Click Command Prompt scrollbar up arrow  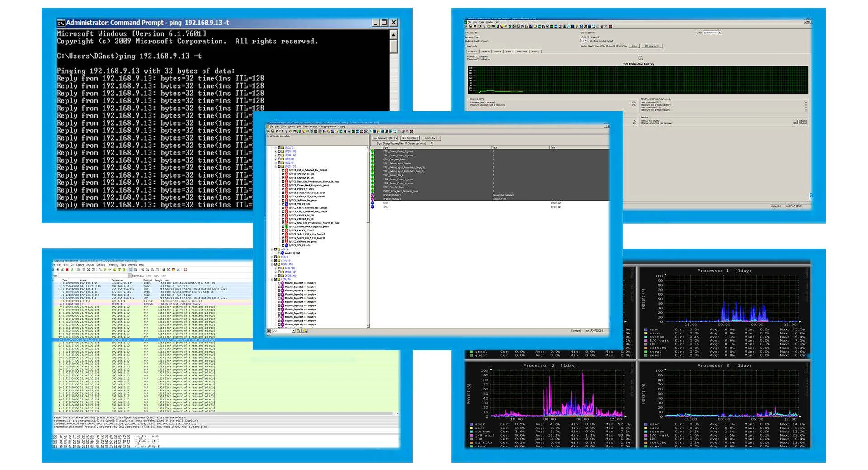pos(394,34)
